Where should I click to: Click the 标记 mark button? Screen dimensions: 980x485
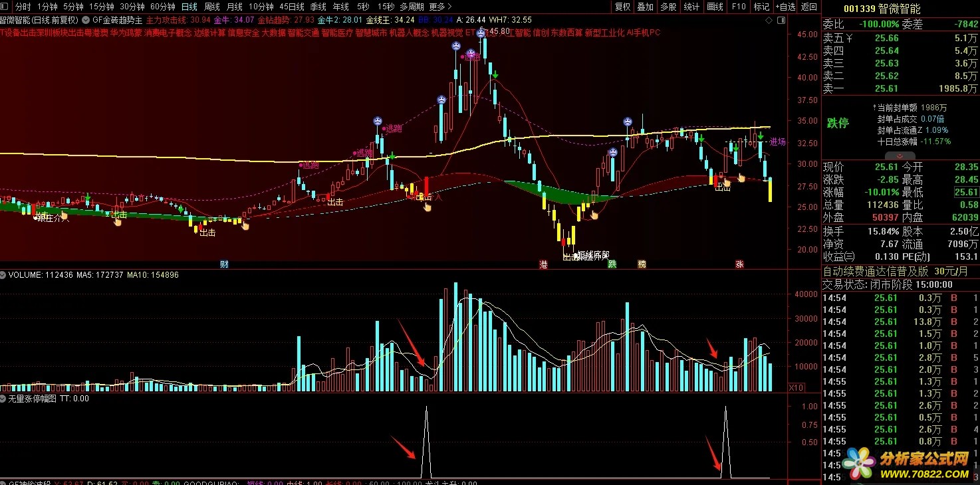point(761,7)
